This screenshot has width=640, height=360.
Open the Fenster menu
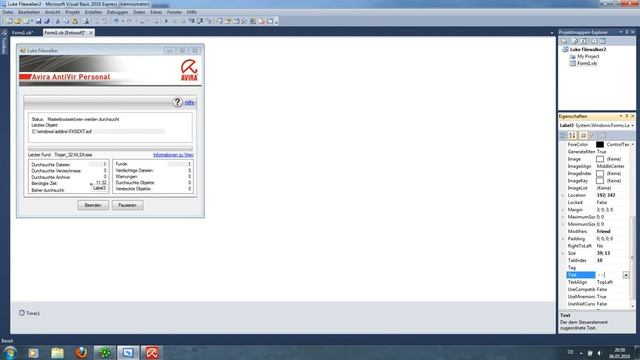[174, 12]
